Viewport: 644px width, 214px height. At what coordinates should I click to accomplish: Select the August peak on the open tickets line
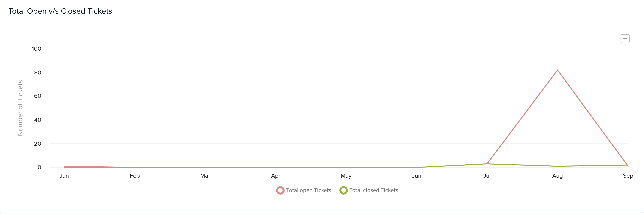pyautogui.click(x=557, y=70)
